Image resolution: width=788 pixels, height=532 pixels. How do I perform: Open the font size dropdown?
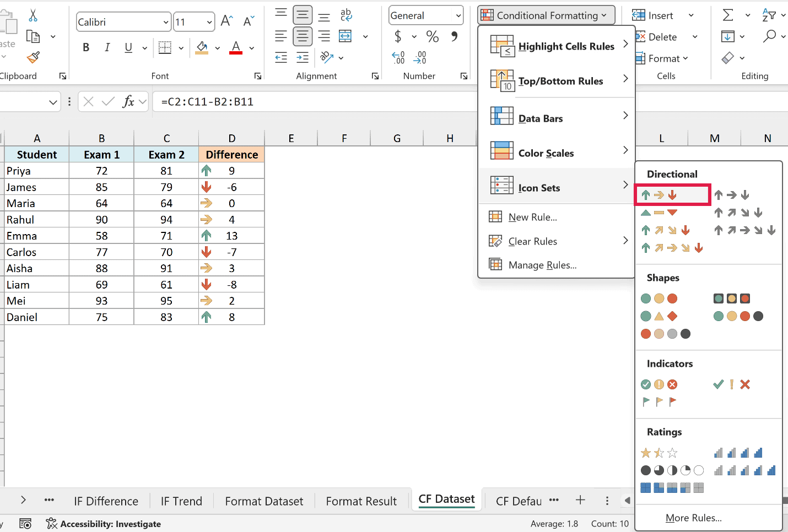pyautogui.click(x=209, y=22)
